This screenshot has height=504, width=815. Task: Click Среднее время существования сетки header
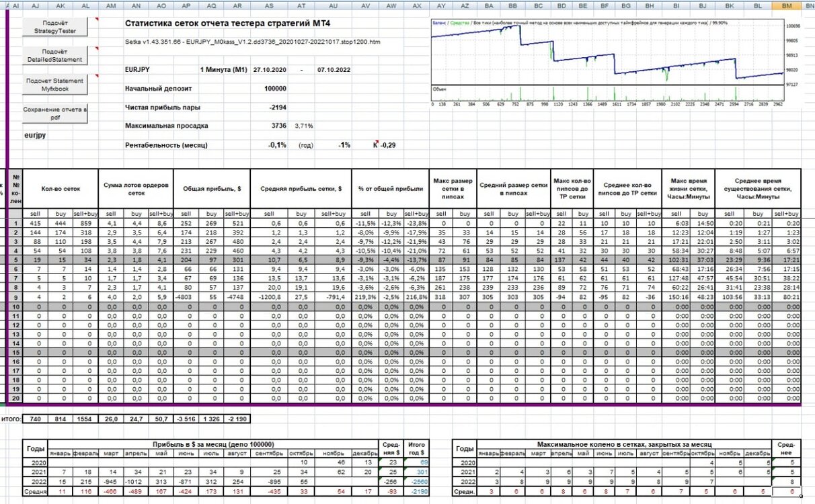pyautogui.click(x=757, y=189)
